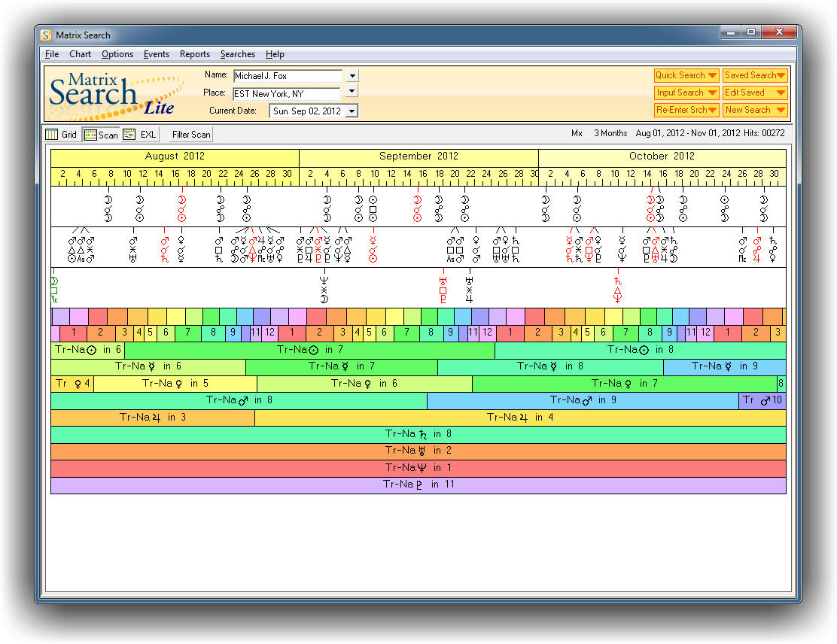Image resolution: width=837 pixels, height=644 pixels.
Task: Click the orange Tr-Na Uranus in 2 bar
Action: coord(418,451)
